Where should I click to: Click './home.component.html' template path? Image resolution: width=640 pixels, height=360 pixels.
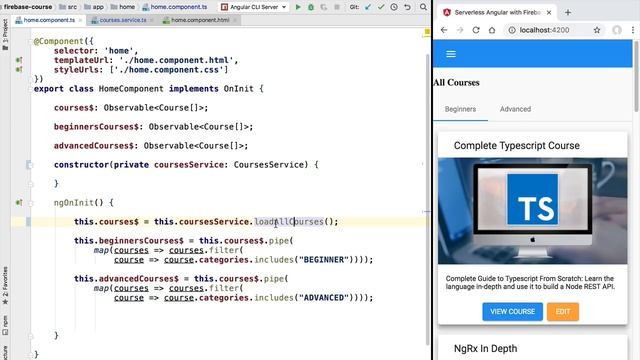pos(176,60)
